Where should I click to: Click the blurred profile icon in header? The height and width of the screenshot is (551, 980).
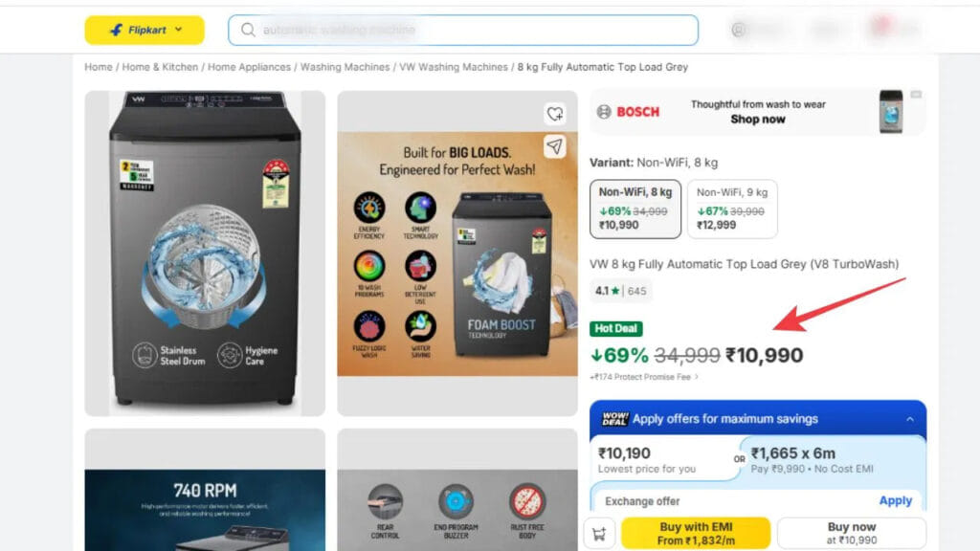739,30
